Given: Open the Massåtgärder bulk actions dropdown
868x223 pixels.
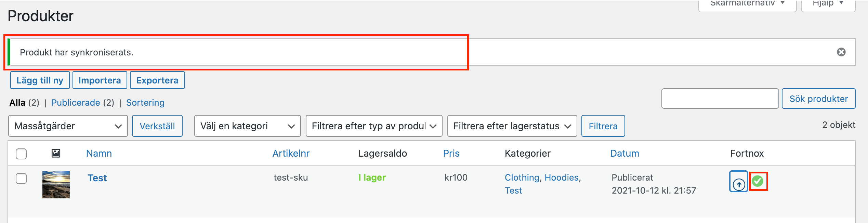Looking at the screenshot, I should tap(68, 126).
